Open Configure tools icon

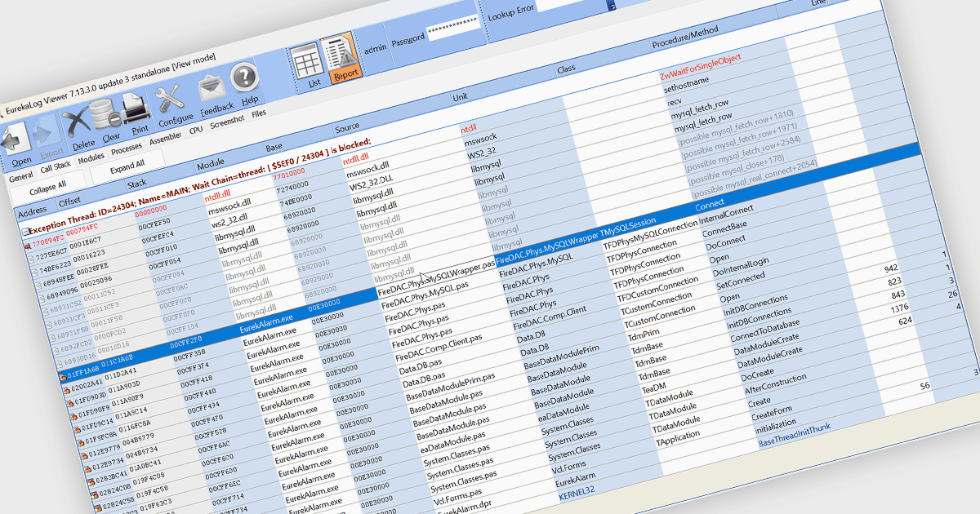171,100
